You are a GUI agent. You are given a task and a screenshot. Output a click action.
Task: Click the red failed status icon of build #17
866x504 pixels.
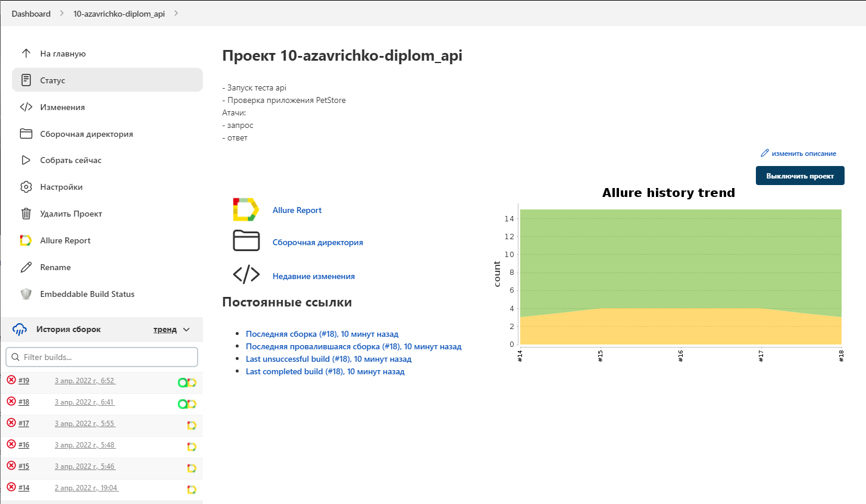point(11,422)
